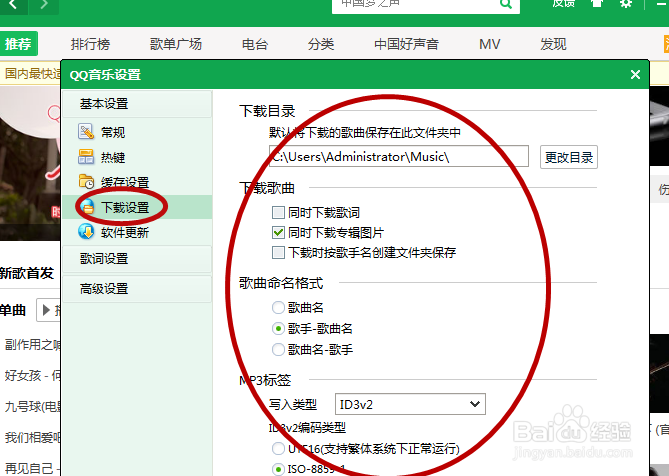
Task: Click the banner thumbnail image on the left
Action: point(30,163)
